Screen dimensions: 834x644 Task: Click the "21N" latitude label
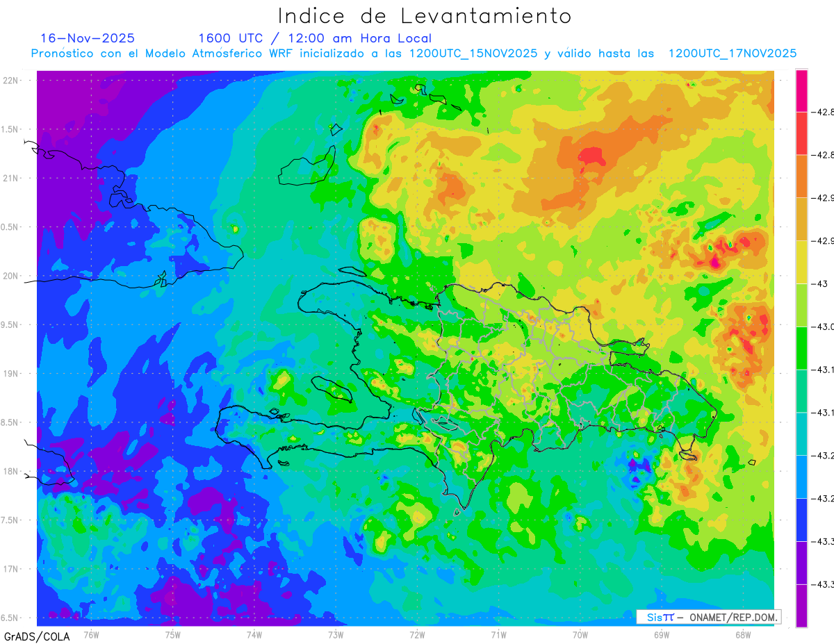tap(12, 179)
